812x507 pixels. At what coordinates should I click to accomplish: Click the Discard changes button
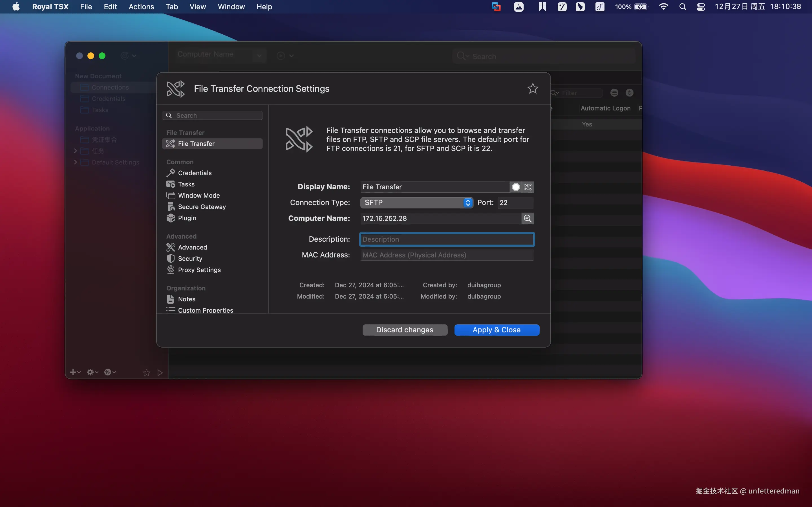(x=405, y=330)
